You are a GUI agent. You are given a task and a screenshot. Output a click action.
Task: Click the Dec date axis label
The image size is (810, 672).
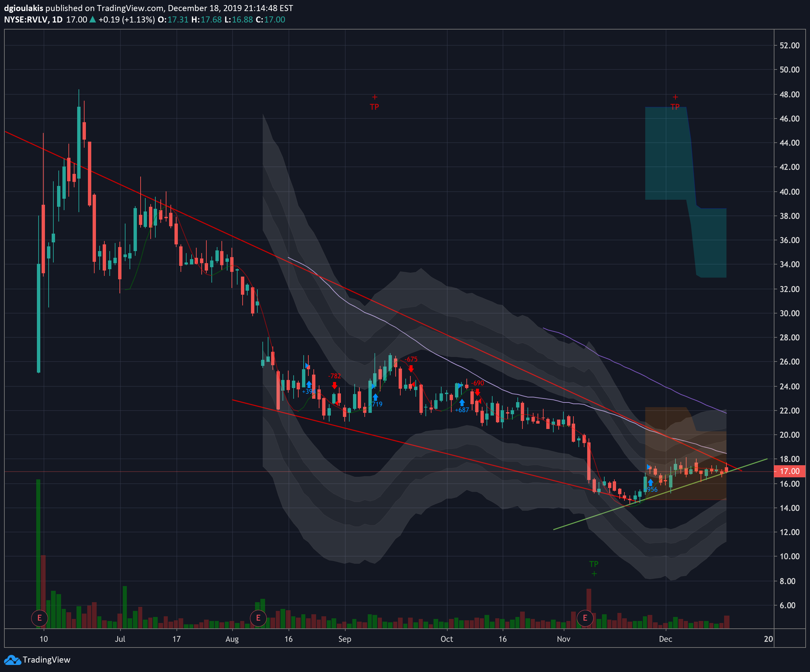665,639
